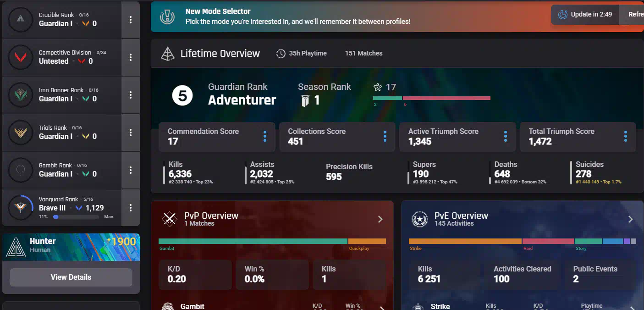Expand the PvE Overview with its chevron
The height and width of the screenshot is (310, 644).
click(x=630, y=219)
